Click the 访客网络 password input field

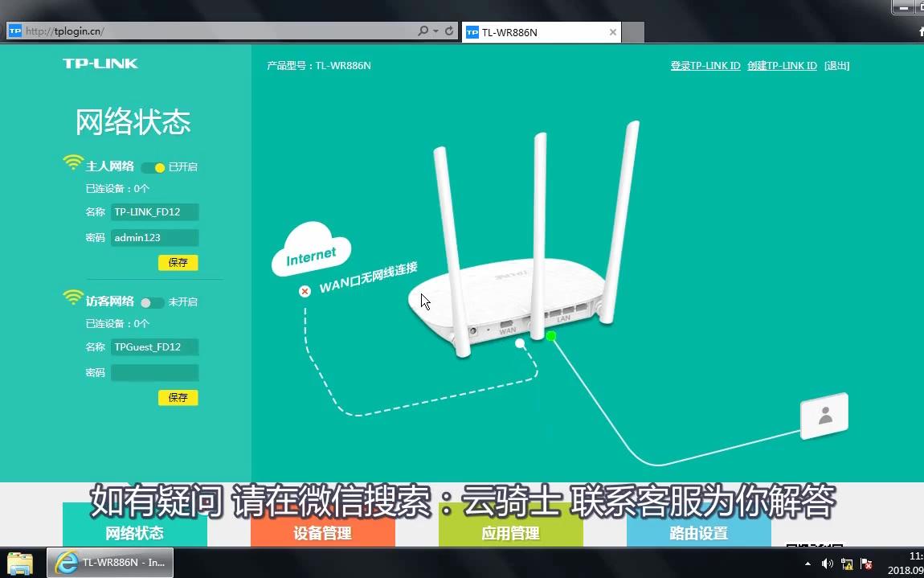[154, 372]
